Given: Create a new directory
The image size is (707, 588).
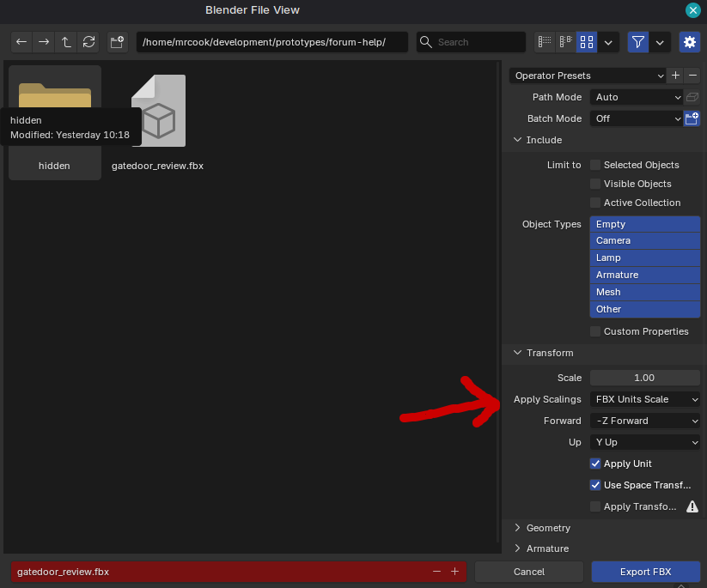Looking at the screenshot, I should tap(118, 42).
